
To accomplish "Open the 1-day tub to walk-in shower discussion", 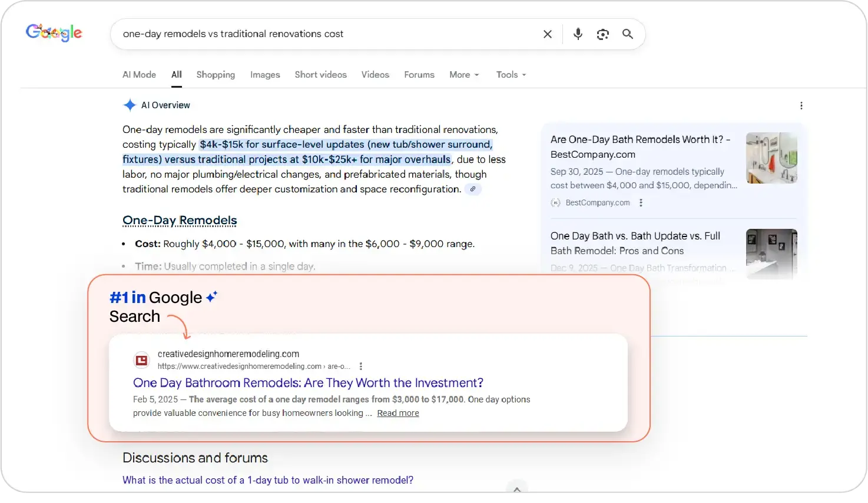I will pos(268,480).
